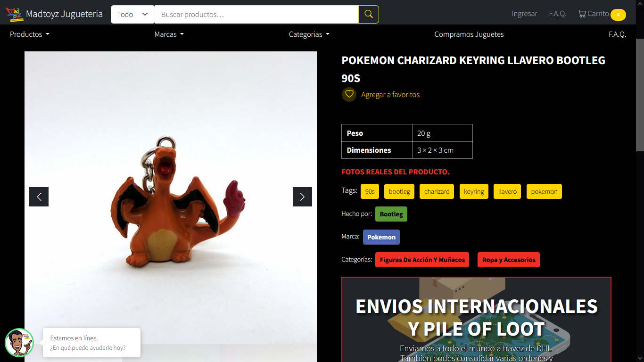Image resolution: width=644 pixels, height=362 pixels.
Task: Select the pokemon tag
Action: 544,191
